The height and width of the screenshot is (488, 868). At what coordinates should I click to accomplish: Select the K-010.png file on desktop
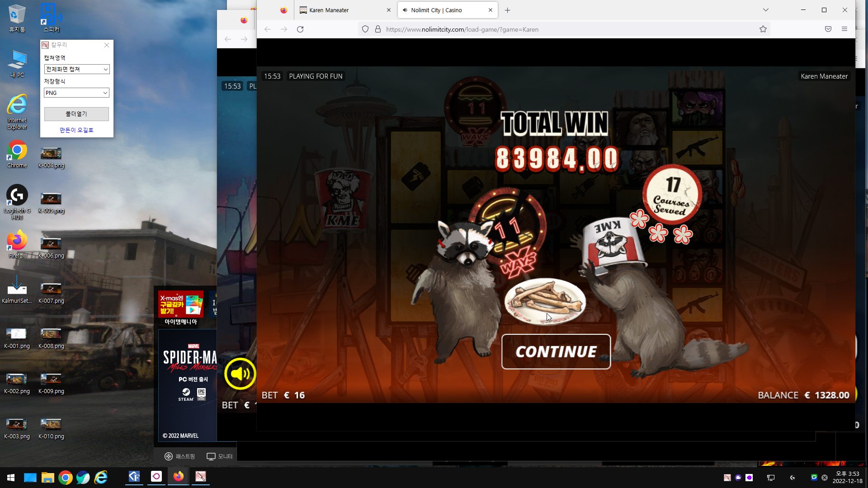pyautogui.click(x=51, y=429)
